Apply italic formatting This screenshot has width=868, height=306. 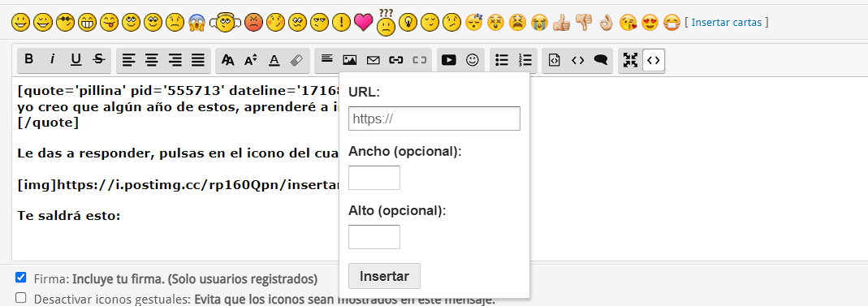point(52,60)
